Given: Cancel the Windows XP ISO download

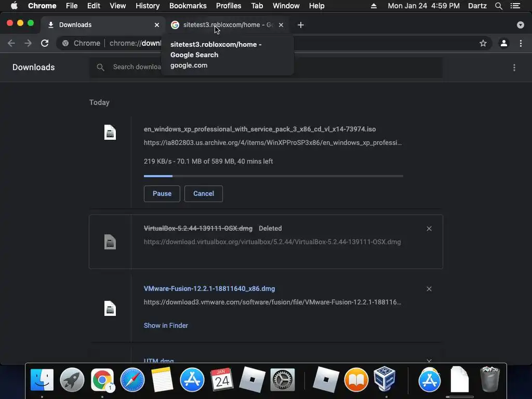Looking at the screenshot, I should click(204, 194).
